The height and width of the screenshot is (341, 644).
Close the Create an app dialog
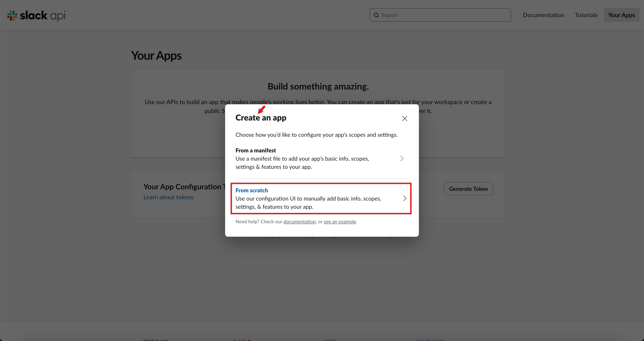pyautogui.click(x=405, y=118)
